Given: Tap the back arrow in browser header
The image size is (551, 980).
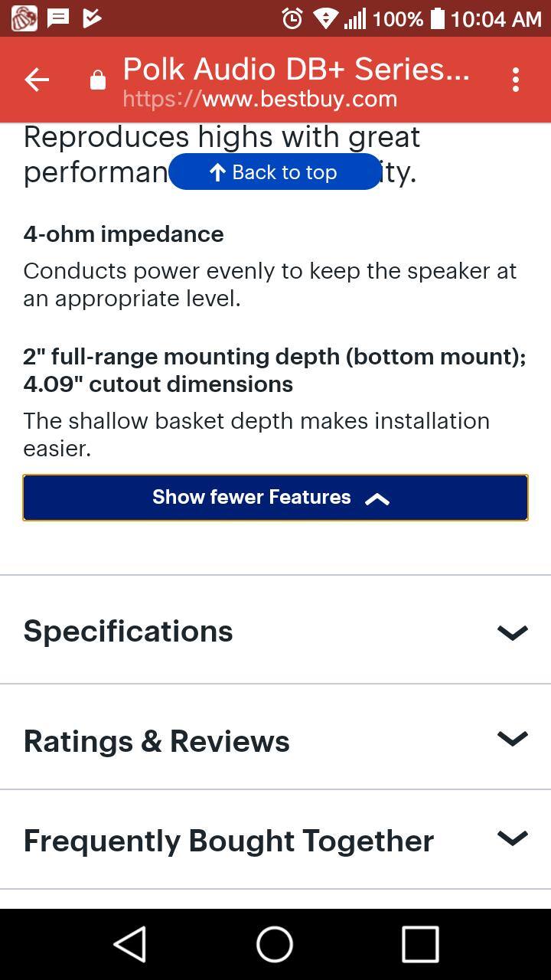Looking at the screenshot, I should 36,80.
